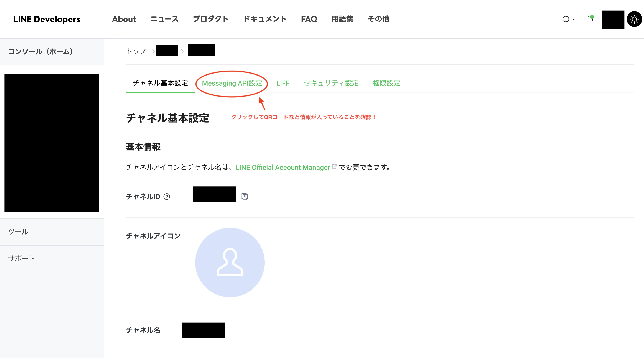The height and width of the screenshot is (358, 644).
Task: Click the notification bell icon
Action: coord(590,19)
